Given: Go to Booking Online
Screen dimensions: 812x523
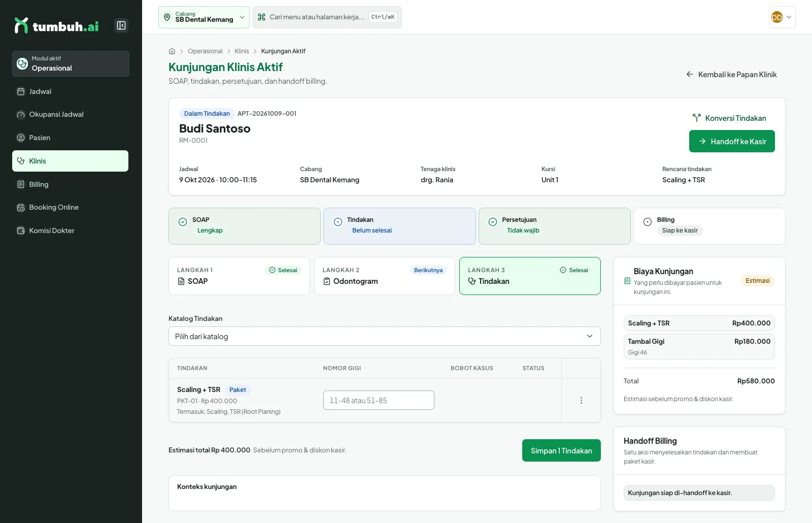Looking at the screenshot, I should pos(71,207).
